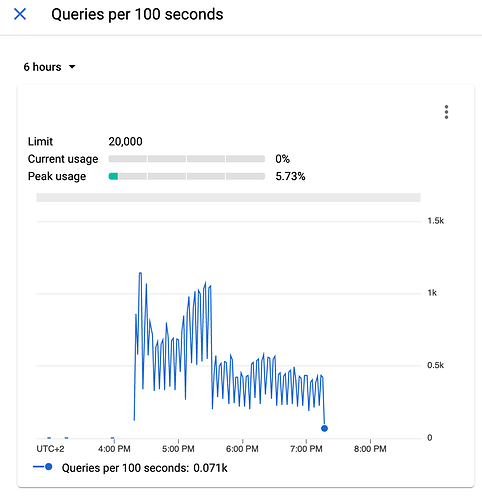Click the Limit value 20,000
This screenshot has height=500, width=482.
pos(125,142)
